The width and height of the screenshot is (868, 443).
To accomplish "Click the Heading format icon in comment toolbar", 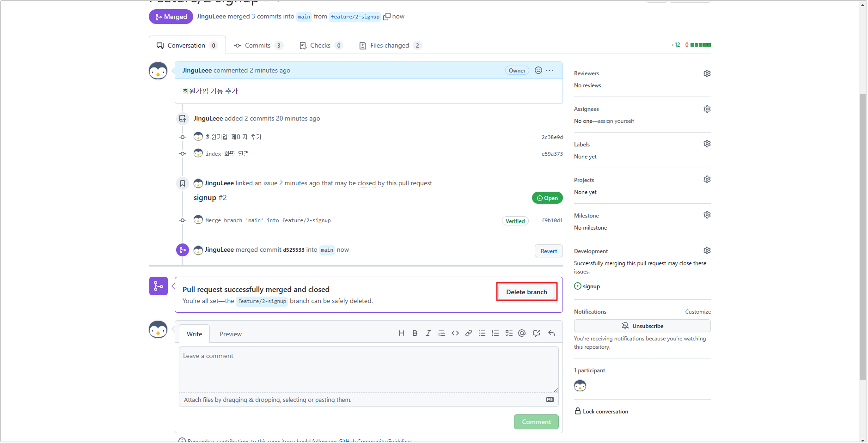I will coord(401,334).
